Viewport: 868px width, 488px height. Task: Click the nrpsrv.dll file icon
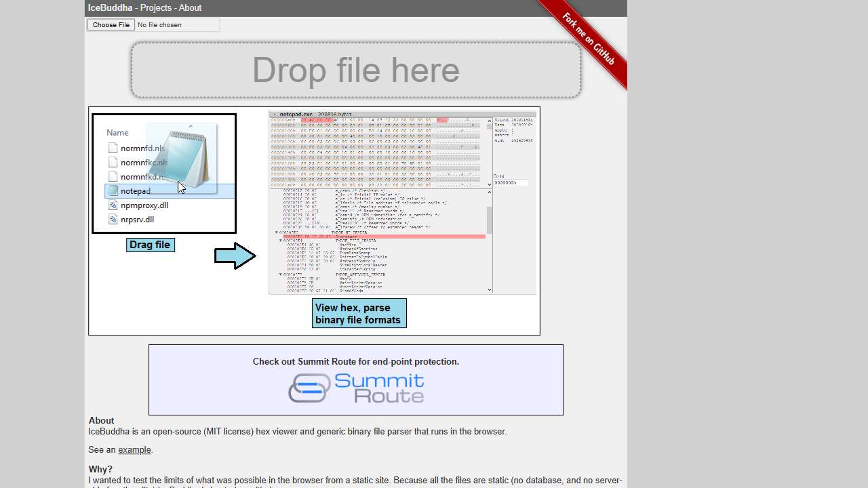(x=113, y=220)
